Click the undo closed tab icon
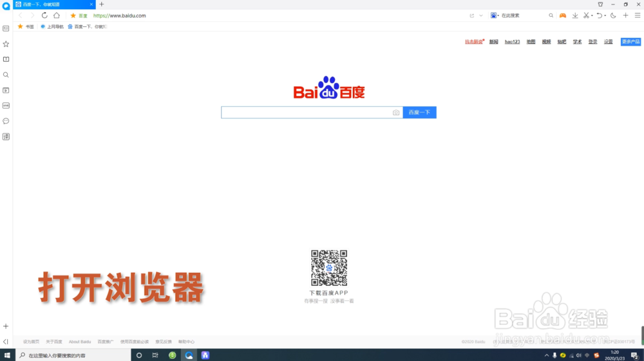Screen dimensions: 644x361 599,15
